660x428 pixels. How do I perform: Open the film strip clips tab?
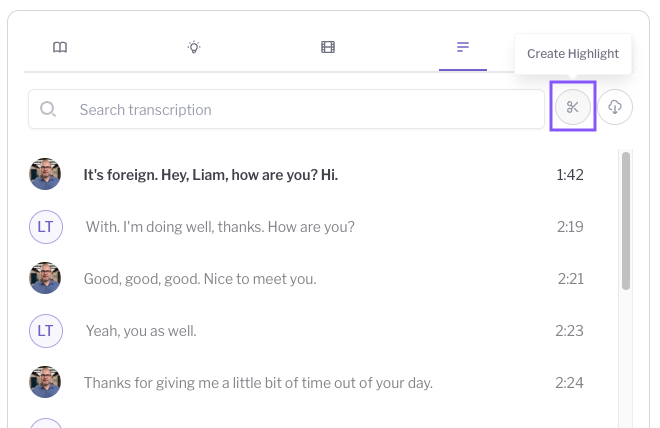[328, 47]
